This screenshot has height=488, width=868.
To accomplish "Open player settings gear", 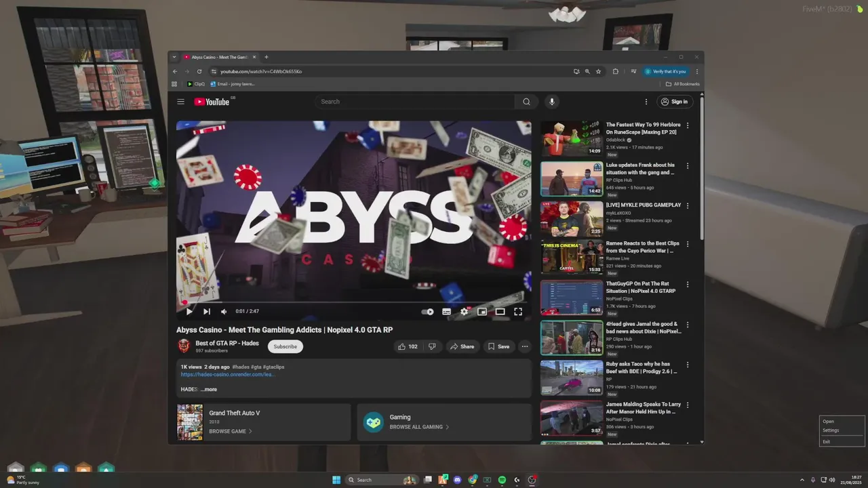I will click(x=465, y=312).
